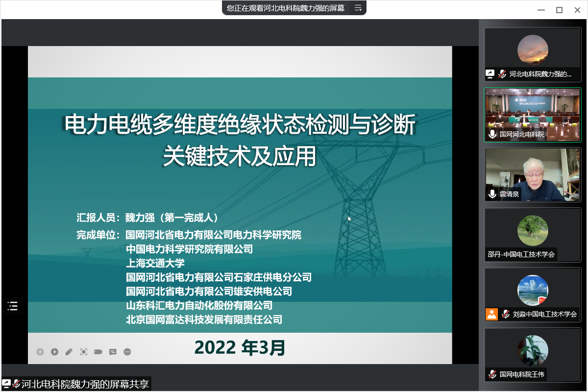Click the 您正在观看 banner at the top
The width and height of the screenshot is (588, 392).
point(284,8)
